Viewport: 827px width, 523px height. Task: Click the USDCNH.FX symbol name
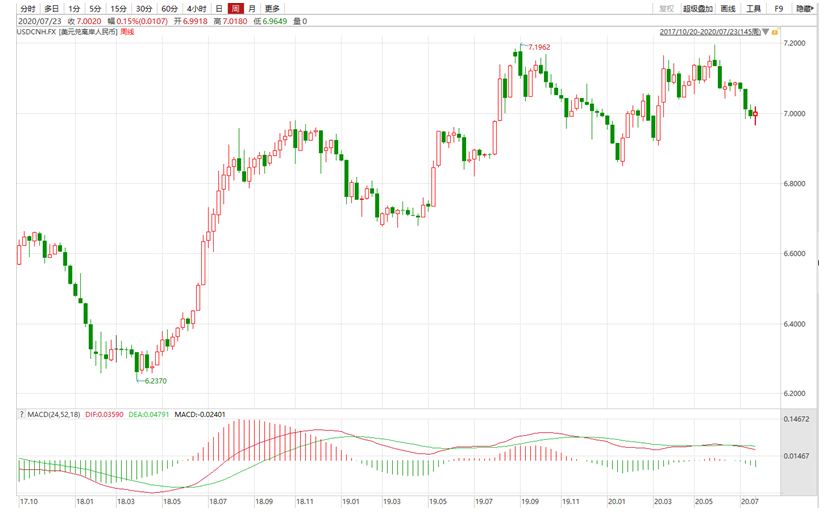click(36, 32)
